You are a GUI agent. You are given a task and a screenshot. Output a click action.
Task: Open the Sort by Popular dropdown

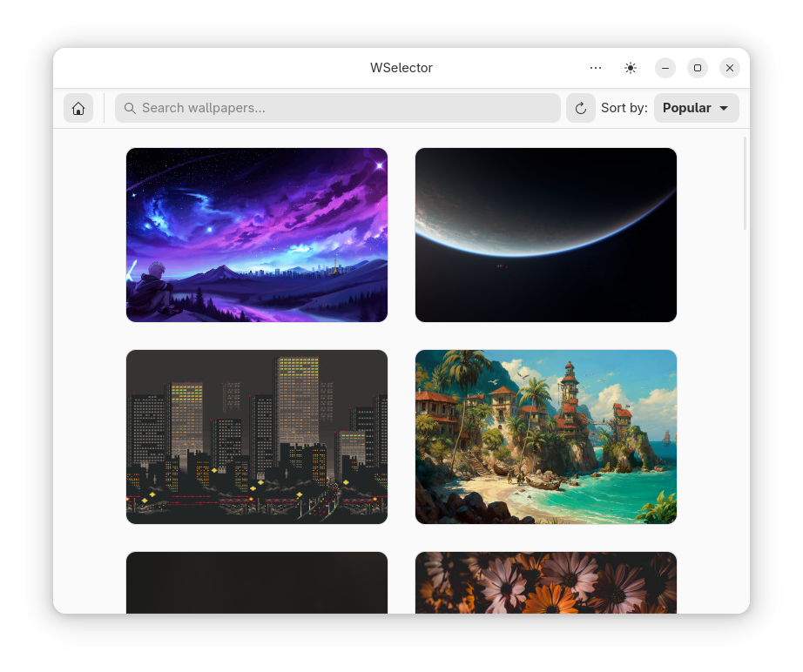tap(696, 108)
